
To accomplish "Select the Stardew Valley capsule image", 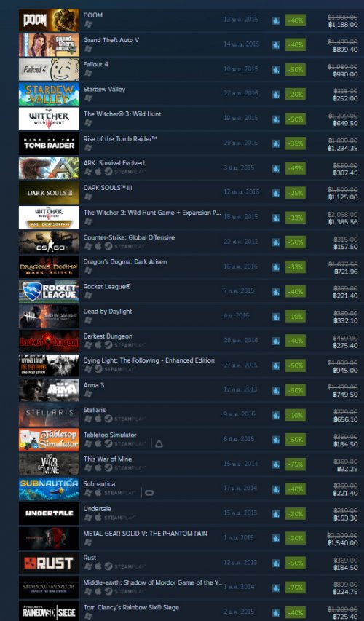I will click(x=49, y=94).
